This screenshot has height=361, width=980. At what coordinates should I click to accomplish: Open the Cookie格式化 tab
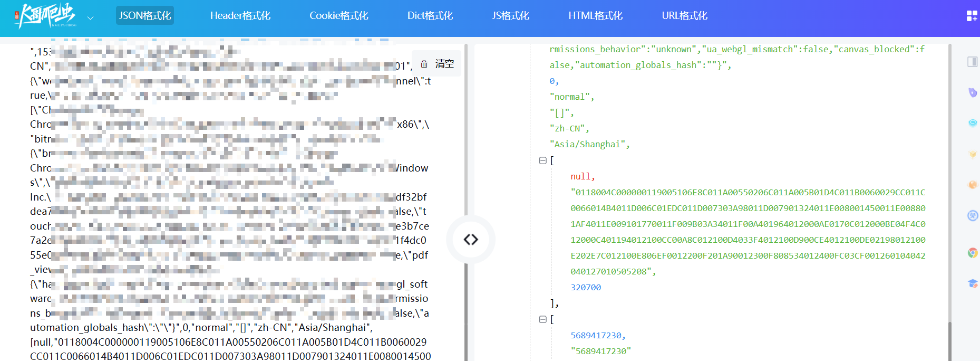pos(339,16)
